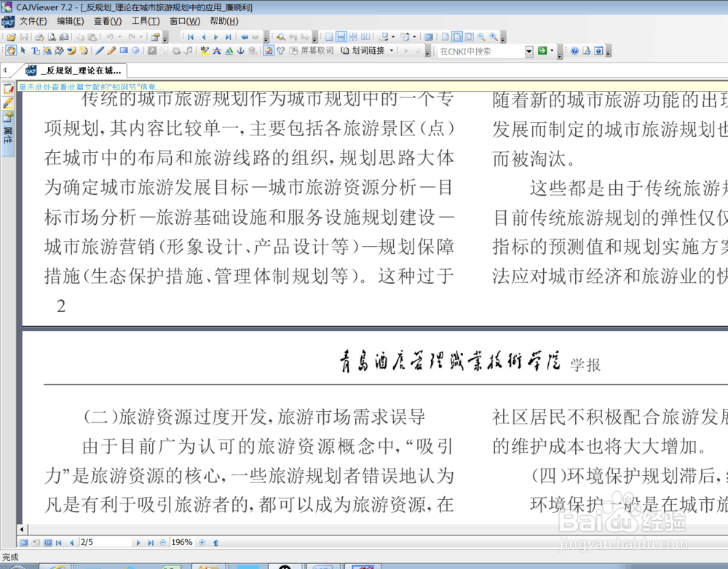This screenshot has width=728, height=569.
Task: Expand file toolbar overflow options arrow
Action: point(165,38)
